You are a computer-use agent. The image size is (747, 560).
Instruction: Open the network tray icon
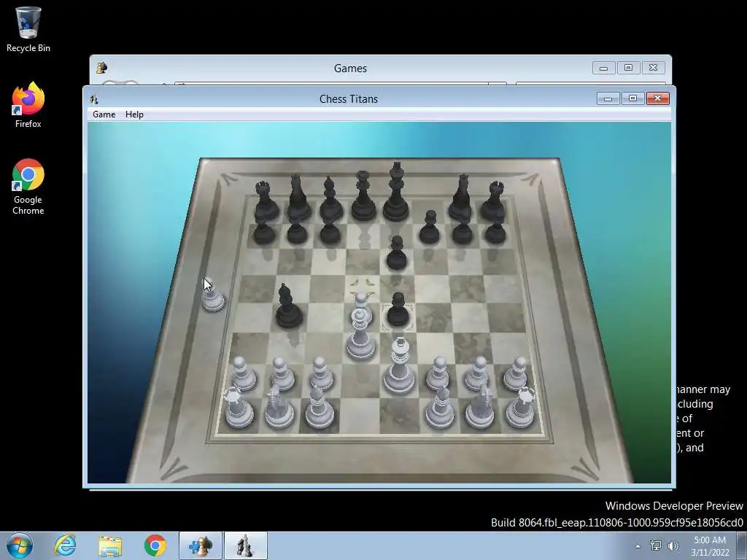656,545
